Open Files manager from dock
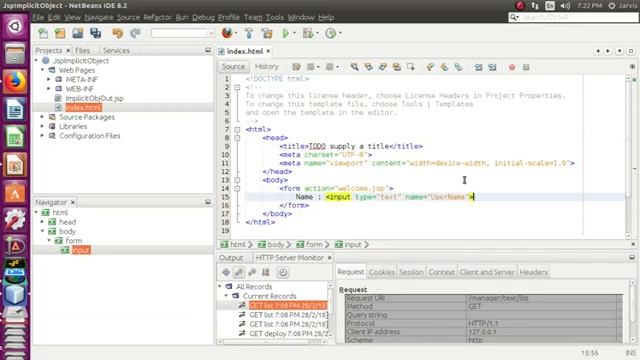This screenshot has height=360, width=640. [15, 54]
